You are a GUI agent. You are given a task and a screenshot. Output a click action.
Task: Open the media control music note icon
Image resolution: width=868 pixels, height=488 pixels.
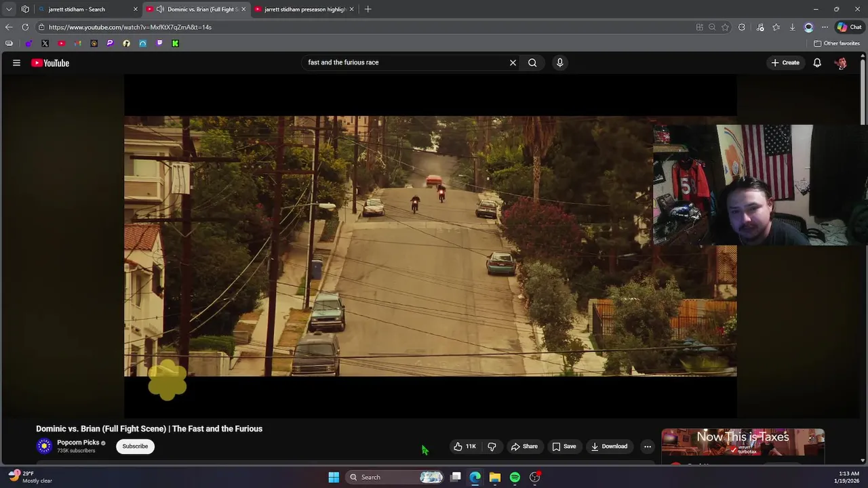(x=760, y=27)
